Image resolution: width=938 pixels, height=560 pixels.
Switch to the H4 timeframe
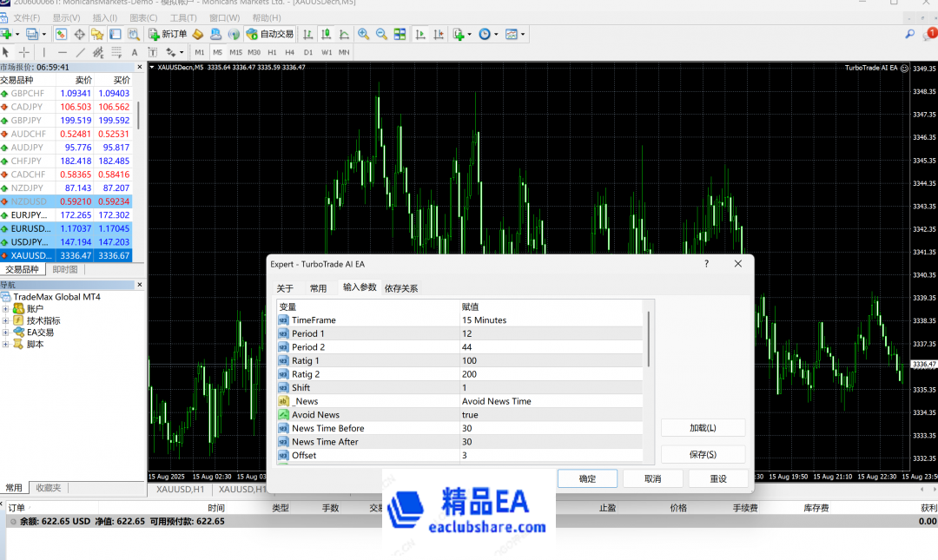[289, 52]
